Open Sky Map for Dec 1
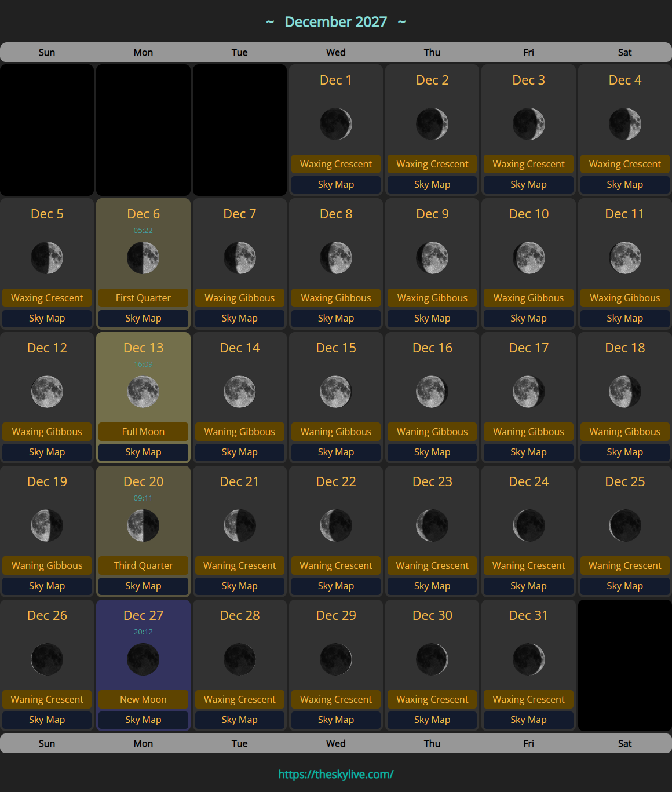672x792 pixels. click(336, 184)
